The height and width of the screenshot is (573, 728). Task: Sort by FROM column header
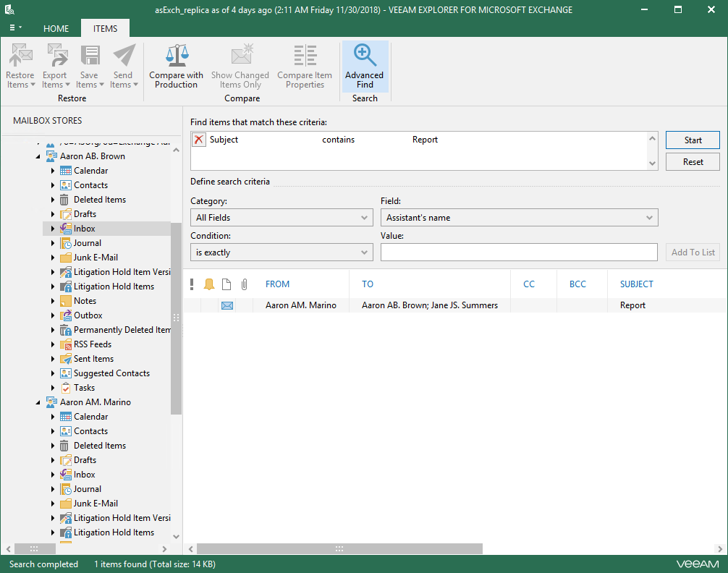tap(277, 284)
